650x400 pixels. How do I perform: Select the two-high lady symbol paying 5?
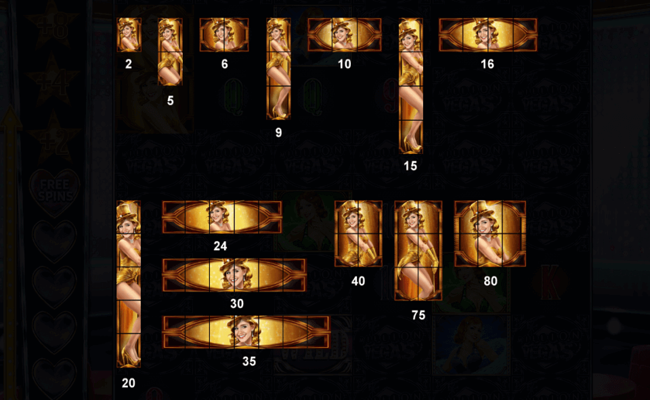170,52
